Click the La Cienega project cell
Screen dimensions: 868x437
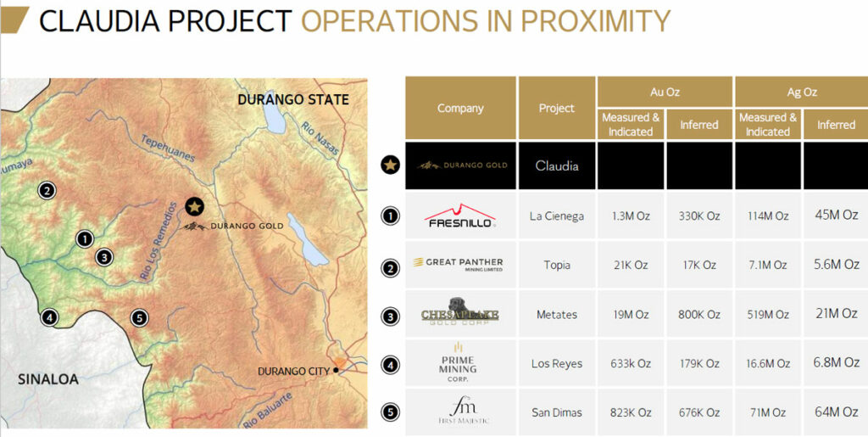(556, 216)
